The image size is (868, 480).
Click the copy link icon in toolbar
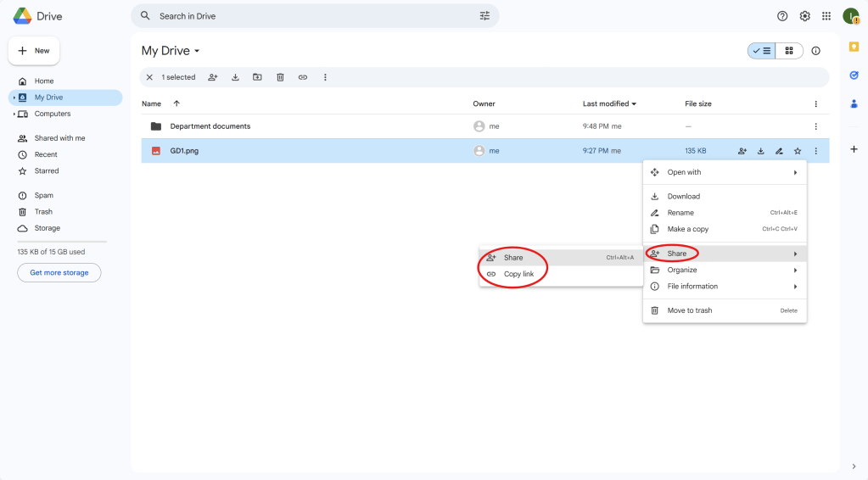tap(302, 77)
